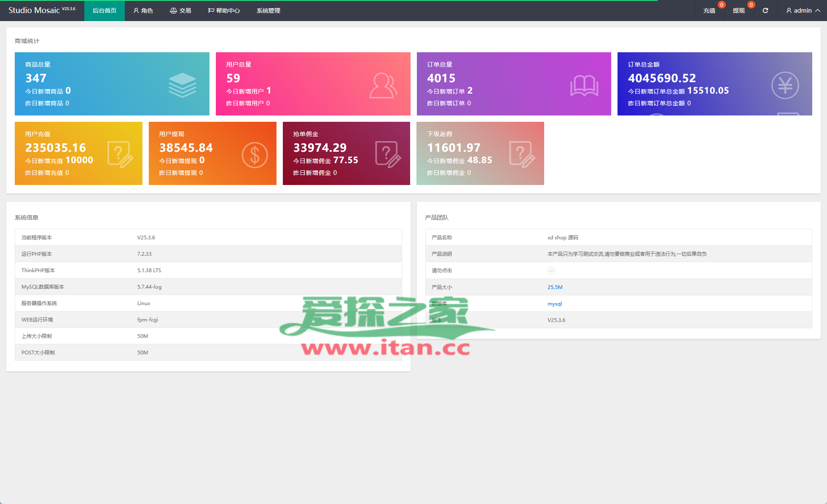Select the MySQL version 5.7.44-log

(149, 287)
